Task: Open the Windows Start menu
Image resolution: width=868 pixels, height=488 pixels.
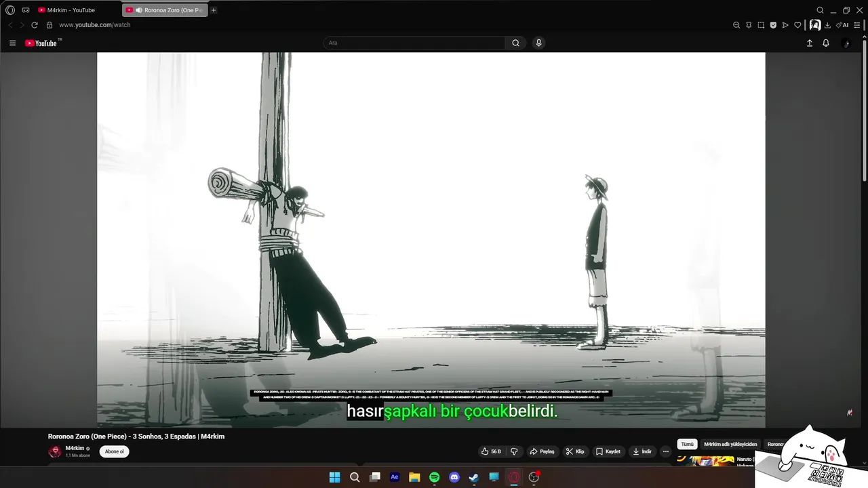Action: pyautogui.click(x=334, y=477)
